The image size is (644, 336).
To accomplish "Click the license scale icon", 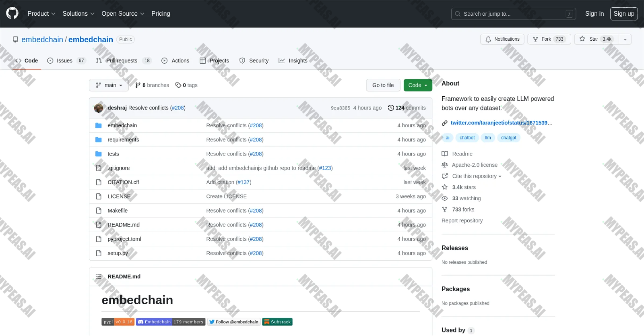I will click(x=445, y=165).
